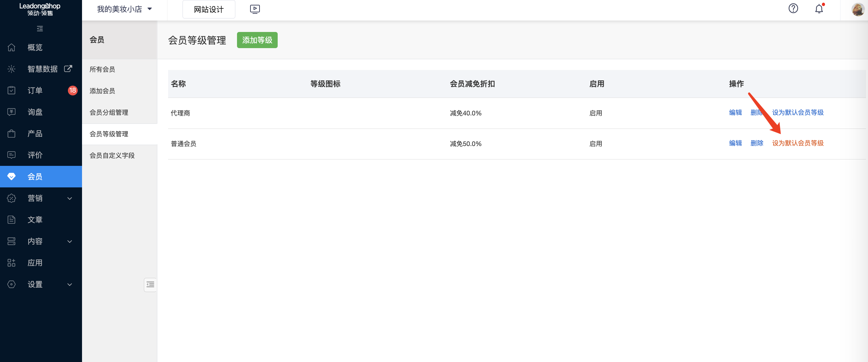The width and height of the screenshot is (868, 362).
Task: Expand the 营销 marketing menu
Action: pos(35,198)
